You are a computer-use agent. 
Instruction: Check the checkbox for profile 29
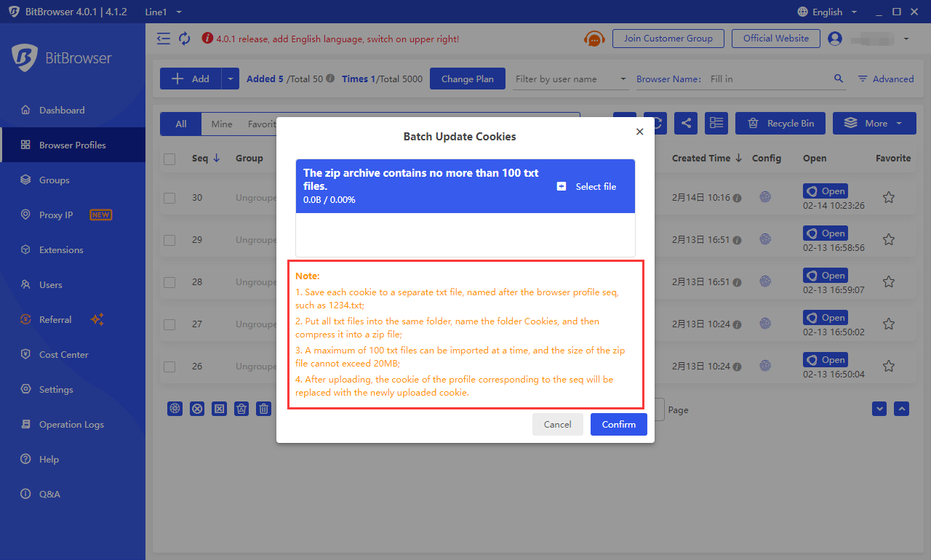169,240
